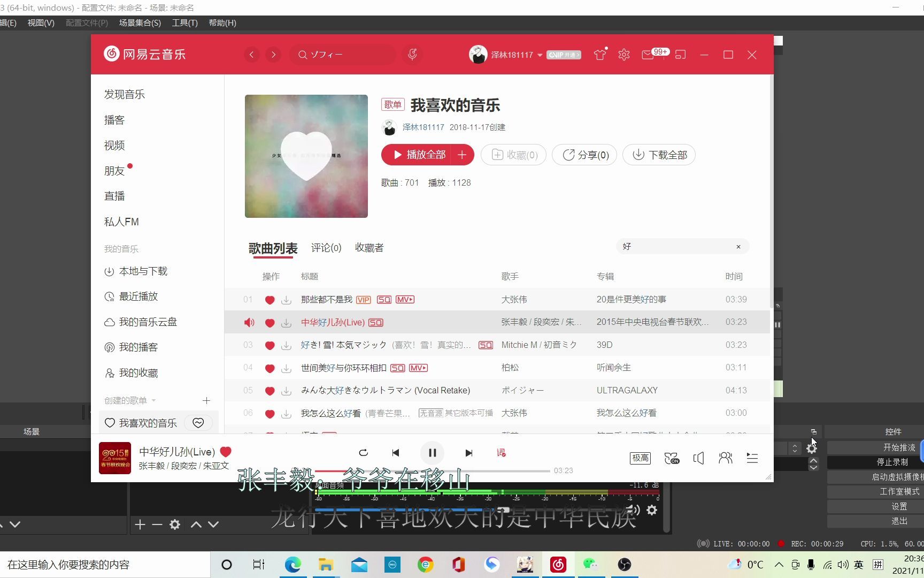This screenshot has width=924, height=578.
Task: Click 下载全部 button
Action: (x=659, y=155)
